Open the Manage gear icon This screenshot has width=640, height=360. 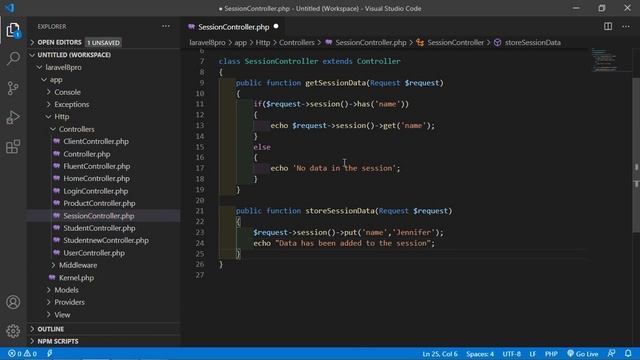coord(13,331)
